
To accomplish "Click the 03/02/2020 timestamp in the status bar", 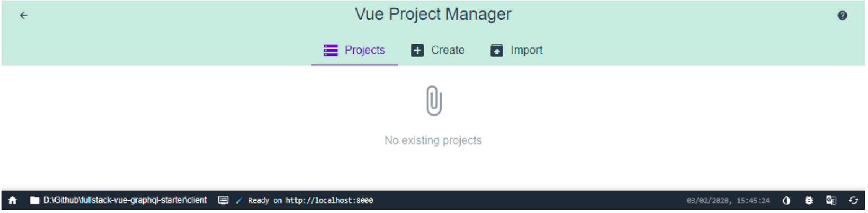I will [728, 201].
